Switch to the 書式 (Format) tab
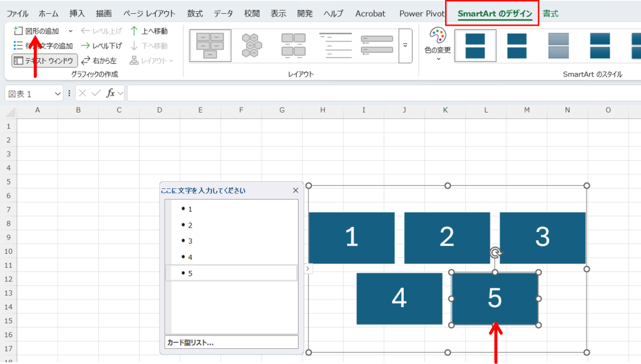The width and height of the screenshot is (641, 364). (x=551, y=13)
